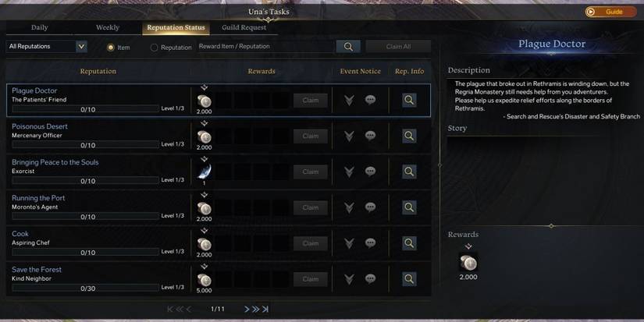Select the Item radio button
Screen dimensions: 644x322
tap(111, 48)
